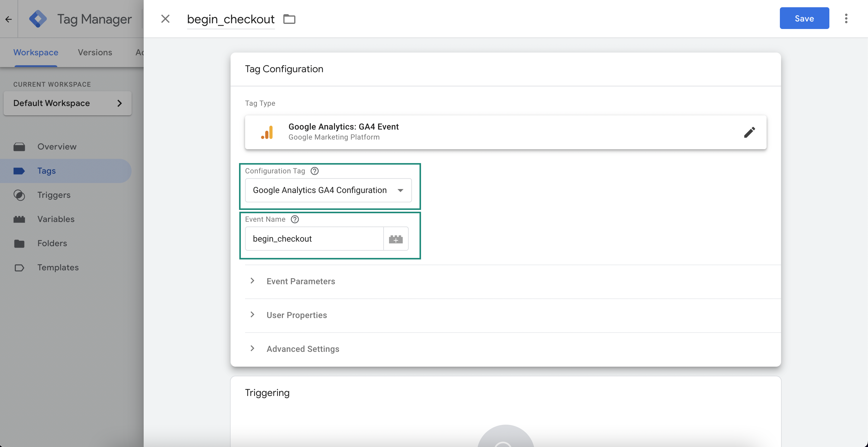Open help for Event Name
Screen dimensions: 868x447
tap(295, 219)
